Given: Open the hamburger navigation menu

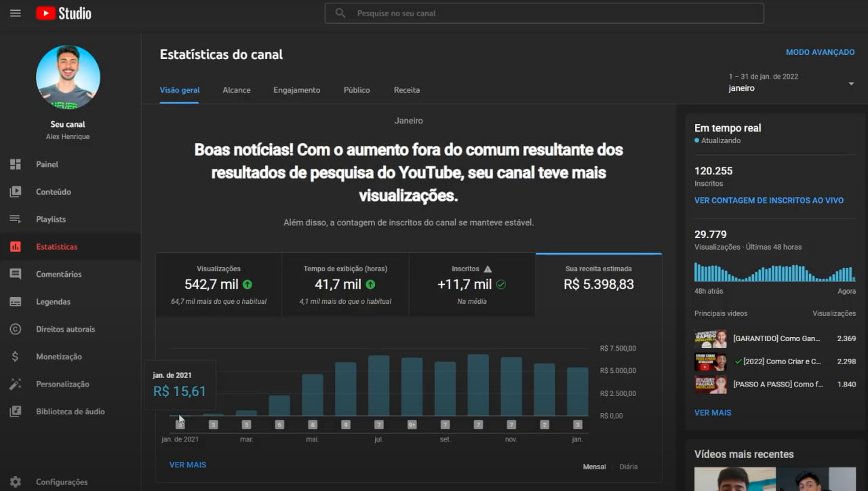Looking at the screenshot, I should click(16, 13).
